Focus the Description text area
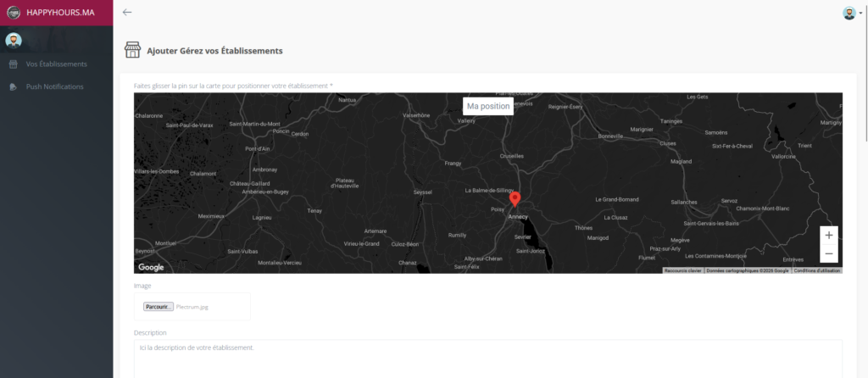 point(487,358)
